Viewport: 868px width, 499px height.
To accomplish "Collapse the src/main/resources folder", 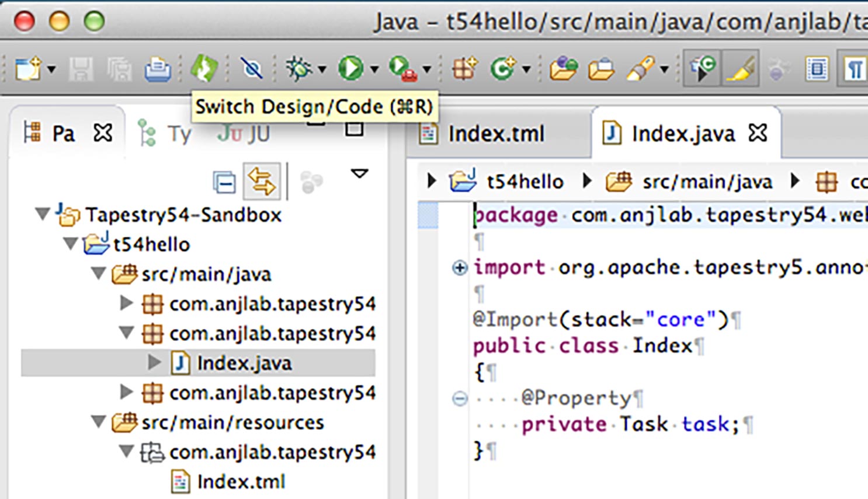I will (99, 421).
